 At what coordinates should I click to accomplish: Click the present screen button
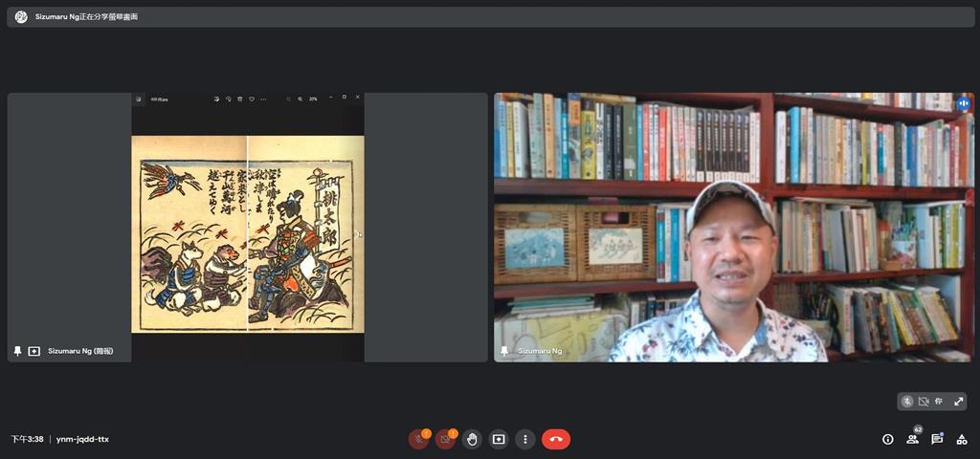499,439
